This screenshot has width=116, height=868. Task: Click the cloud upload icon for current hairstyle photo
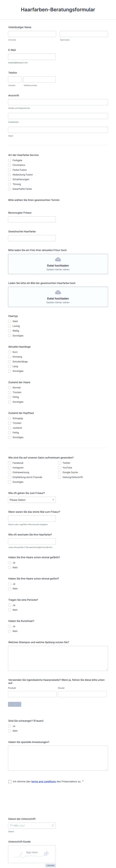[58, 259]
